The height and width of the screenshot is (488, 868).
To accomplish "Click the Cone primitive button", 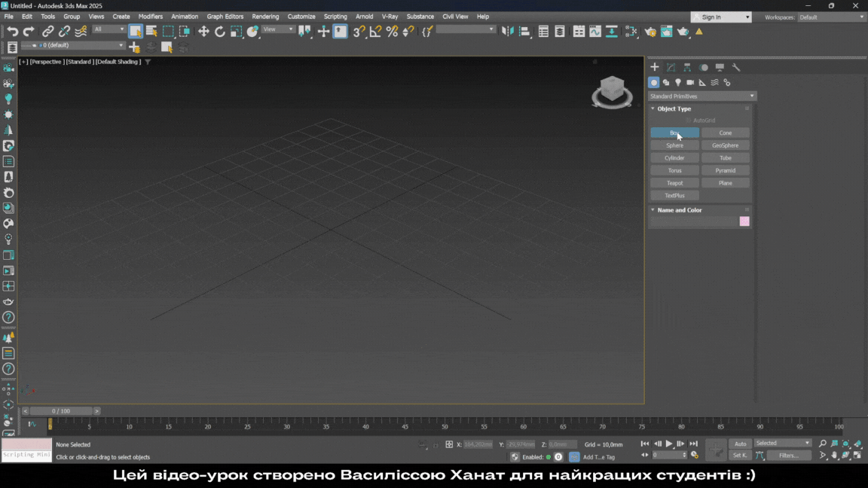I will tap(725, 133).
